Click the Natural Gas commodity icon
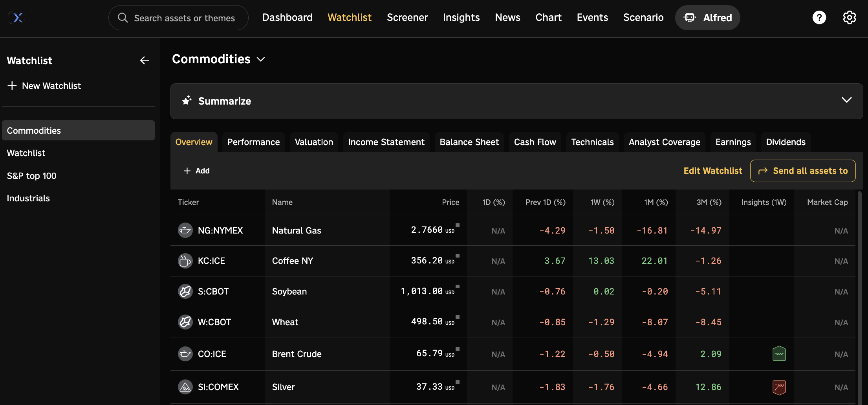 pos(185,230)
